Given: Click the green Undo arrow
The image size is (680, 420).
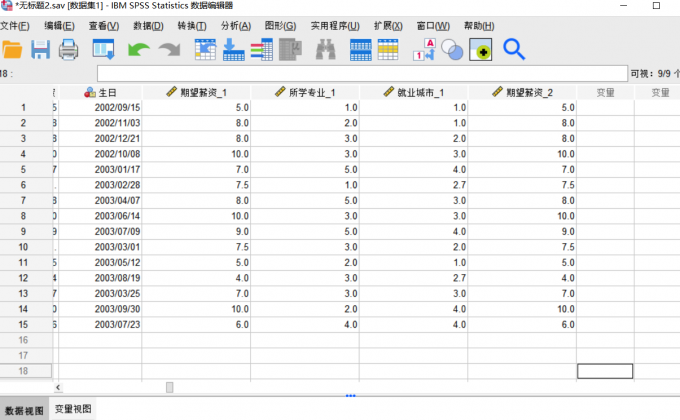Looking at the screenshot, I should [138, 48].
